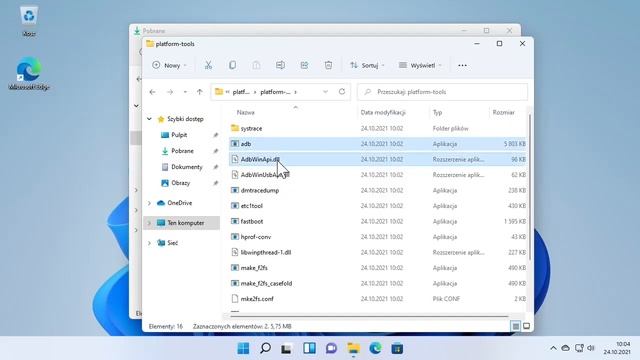Open Microsoft Store from the taskbar

click(x=397, y=348)
